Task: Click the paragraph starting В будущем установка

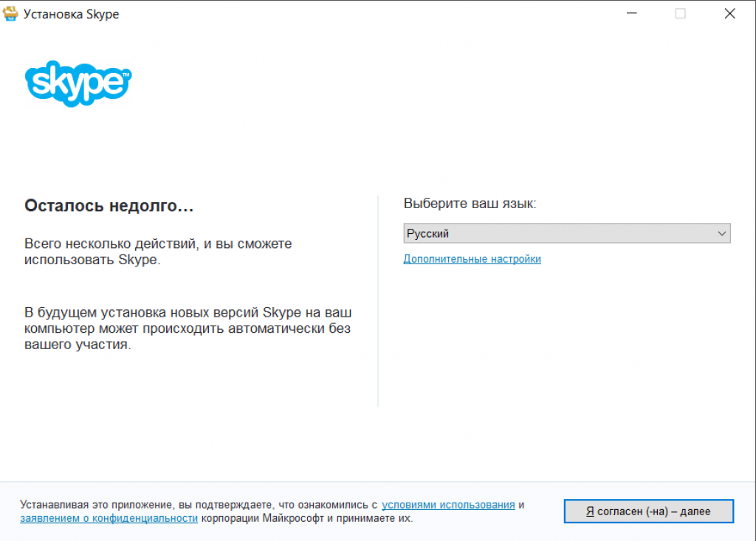Action: 188,328
